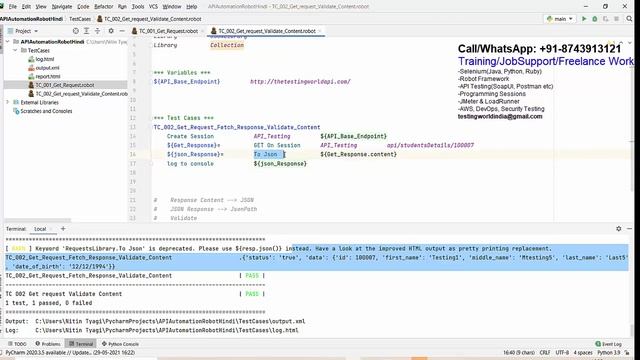Click Python 3.9 interpreter in status bar
Screen dimensions: 640x360
click(x=609, y=352)
